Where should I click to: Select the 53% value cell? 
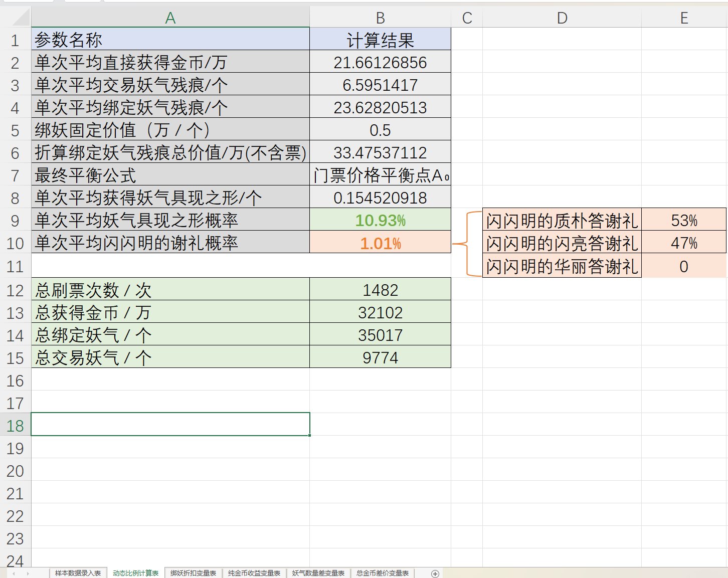(x=683, y=220)
